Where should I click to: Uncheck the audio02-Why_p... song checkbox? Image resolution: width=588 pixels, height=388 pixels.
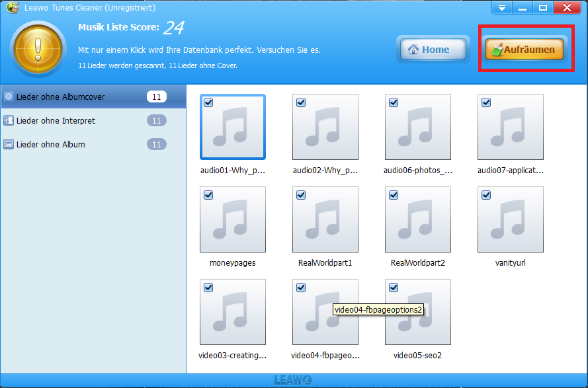click(x=301, y=102)
